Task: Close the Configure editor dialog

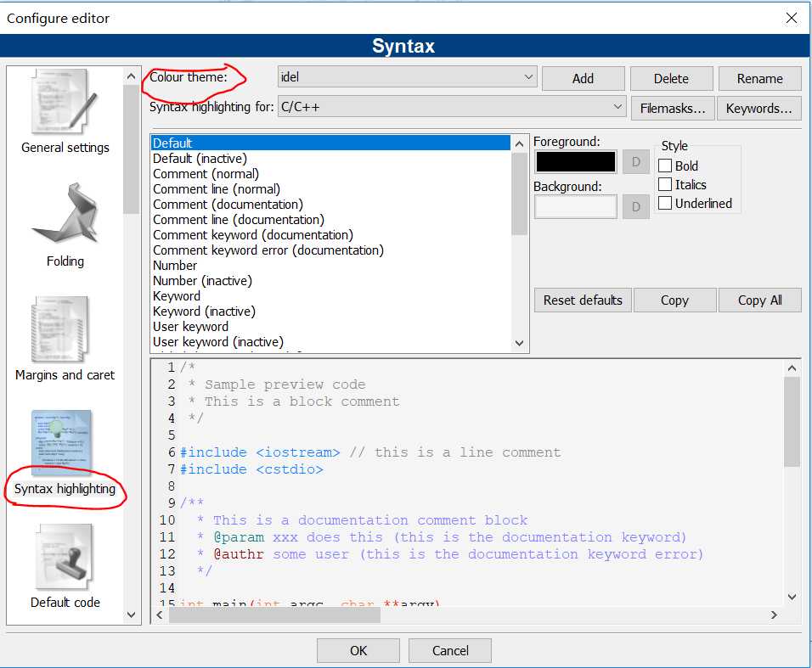Action: click(792, 18)
